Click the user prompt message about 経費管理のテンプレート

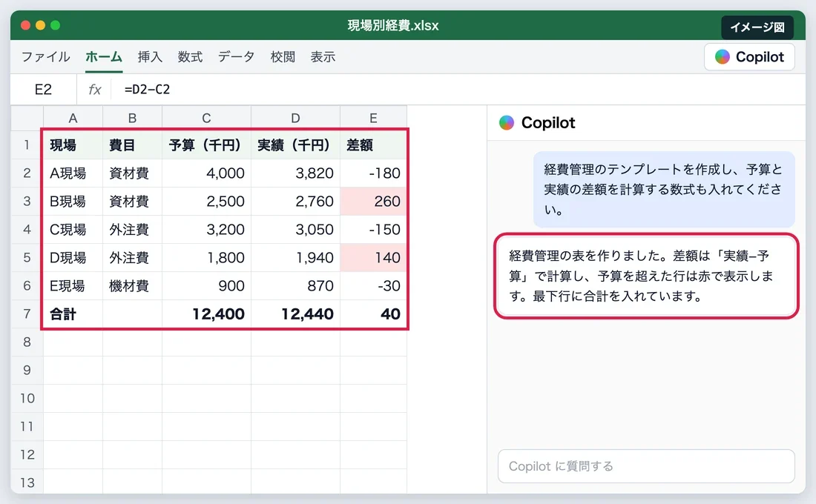(x=664, y=189)
